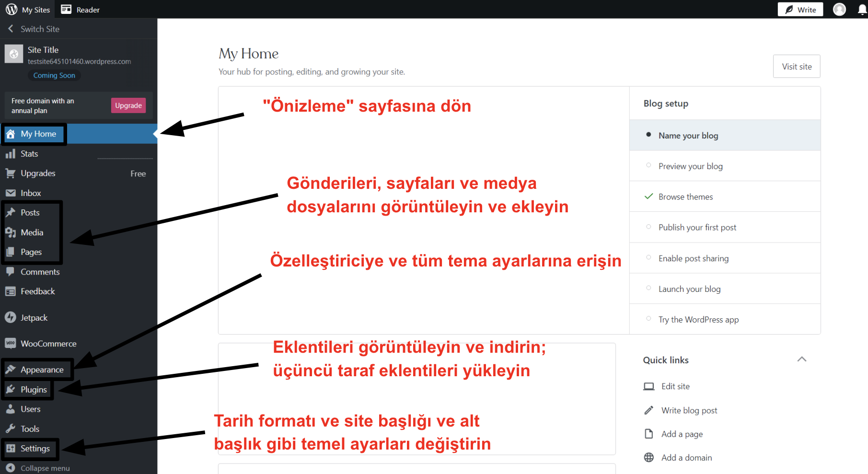Click the Posts pin icon

point(11,213)
